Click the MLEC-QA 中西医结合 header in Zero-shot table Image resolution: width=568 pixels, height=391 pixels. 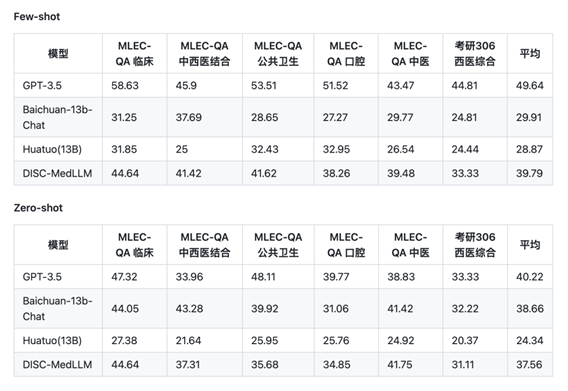tap(204, 245)
